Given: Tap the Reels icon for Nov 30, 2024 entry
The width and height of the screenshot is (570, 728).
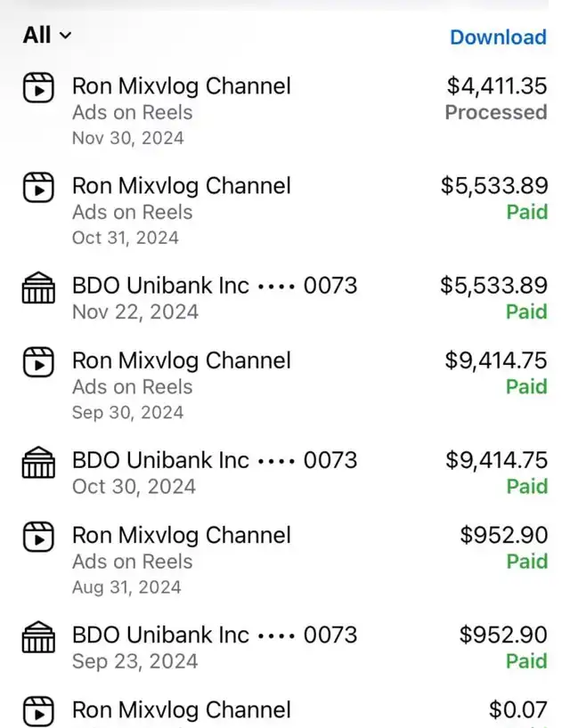Looking at the screenshot, I should [38, 87].
